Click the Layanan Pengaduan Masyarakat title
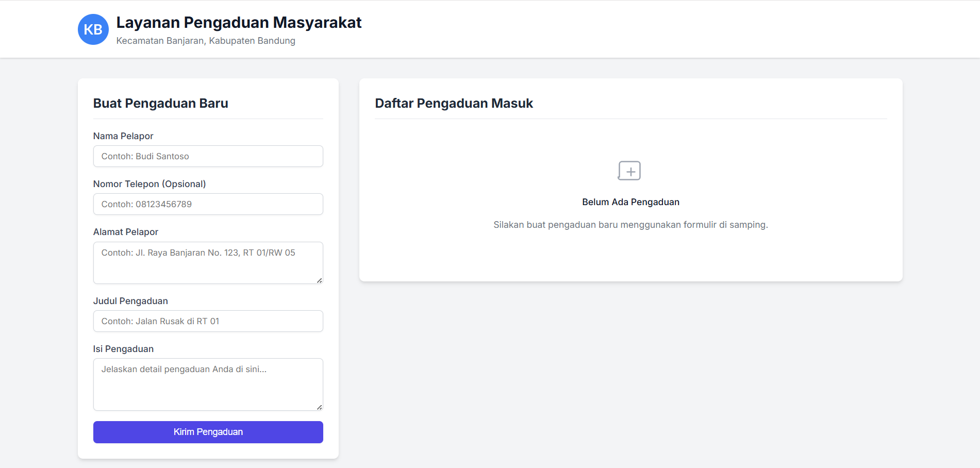980x468 pixels. [239, 23]
